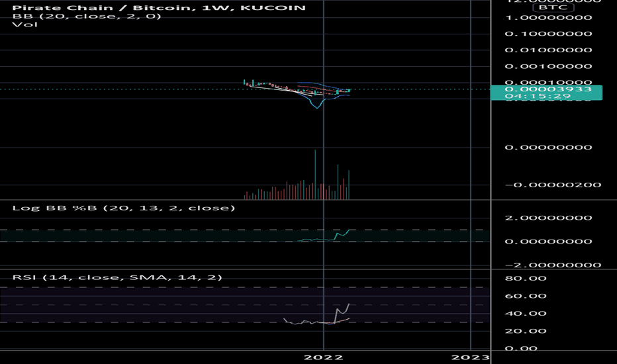Click the 2023 label on the time axis
The image size is (617, 364).
coord(470,357)
